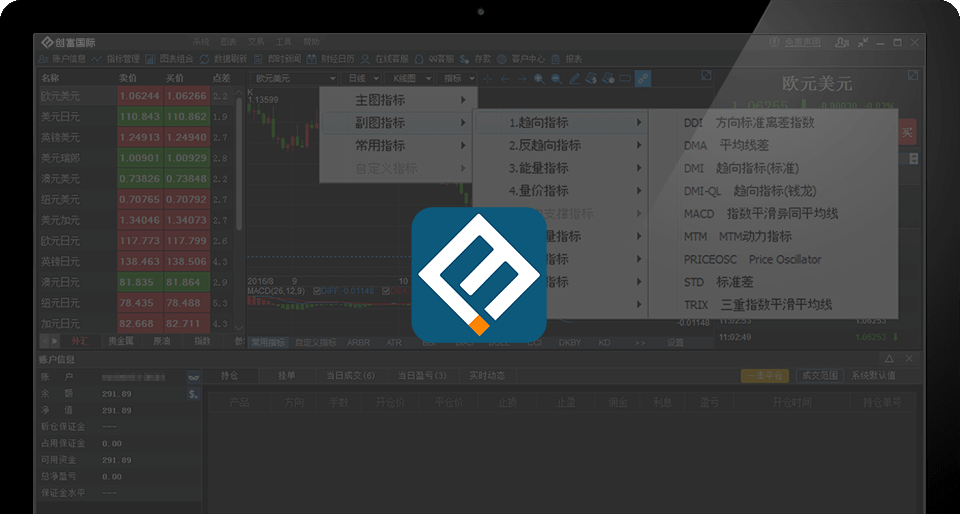960x514 pixels.
Task: Click the user account icon in title bar
Action: [842, 42]
